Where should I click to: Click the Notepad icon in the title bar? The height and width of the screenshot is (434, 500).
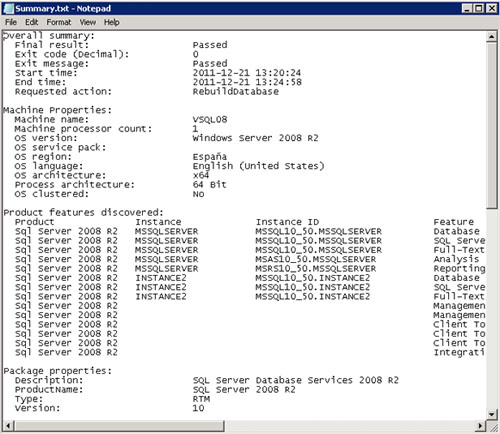9,8
